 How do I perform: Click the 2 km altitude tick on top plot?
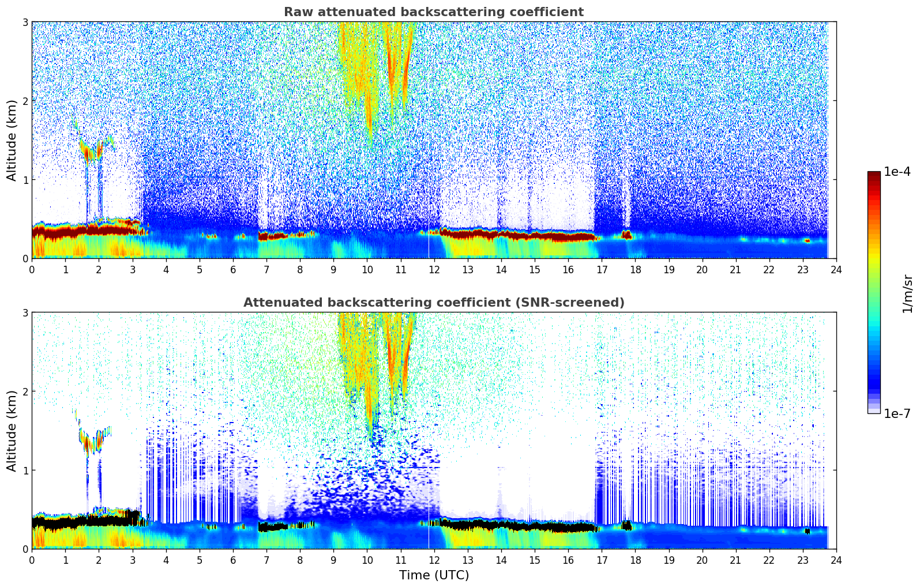pyautogui.click(x=25, y=101)
